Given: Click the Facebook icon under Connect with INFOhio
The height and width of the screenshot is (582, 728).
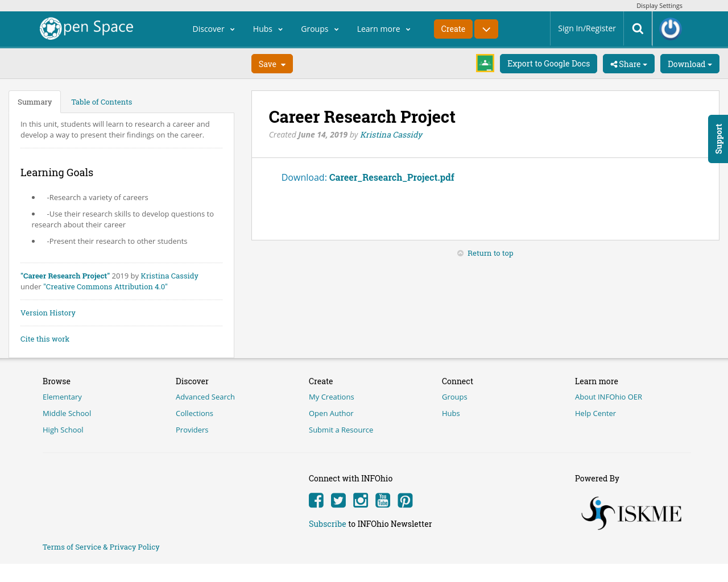Looking at the screenshot, I should (316, 499).
